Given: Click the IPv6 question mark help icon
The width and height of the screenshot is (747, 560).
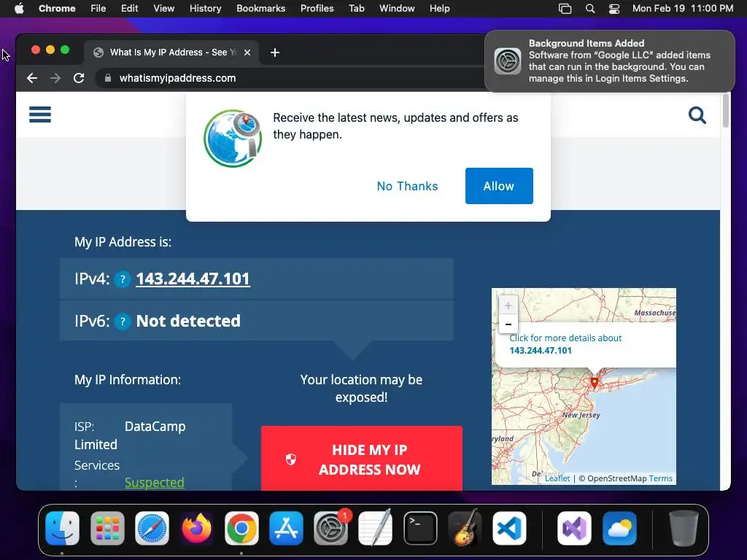Looking at the screenshot, I should (123, 322).
